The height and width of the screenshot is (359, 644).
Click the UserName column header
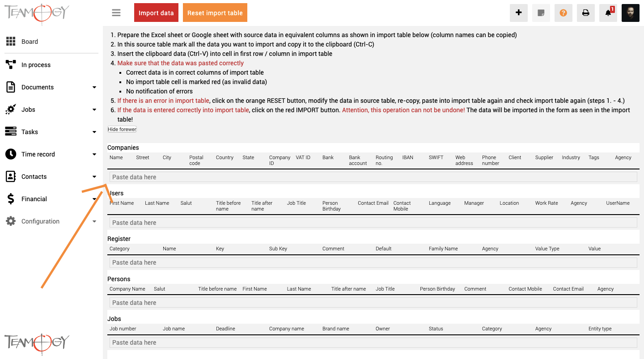[x=618, y=203]
